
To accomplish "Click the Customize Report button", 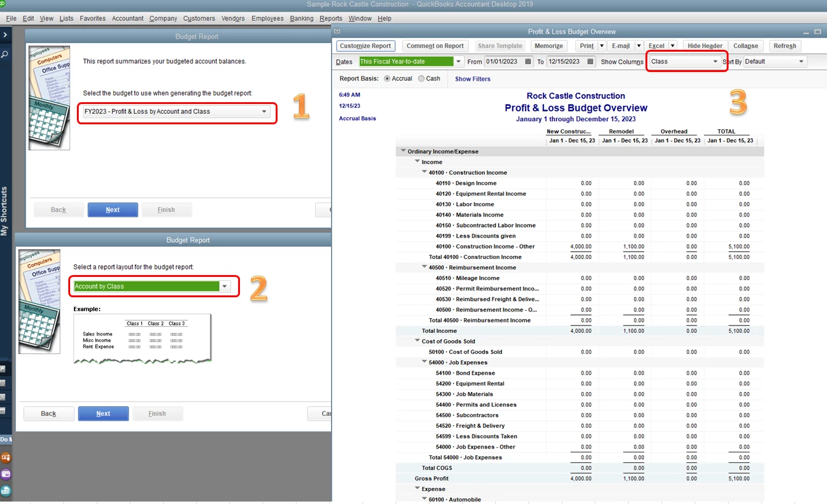I will (x=366, y=46).
